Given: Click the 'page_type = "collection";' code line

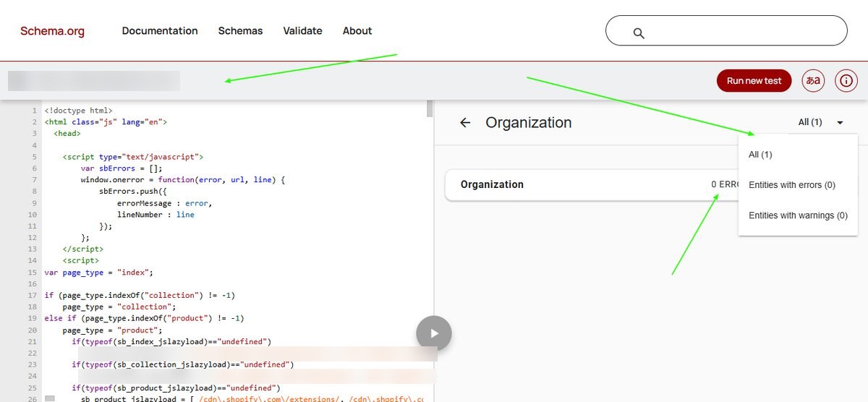Looking at the screenshot, I should (120, 307).
